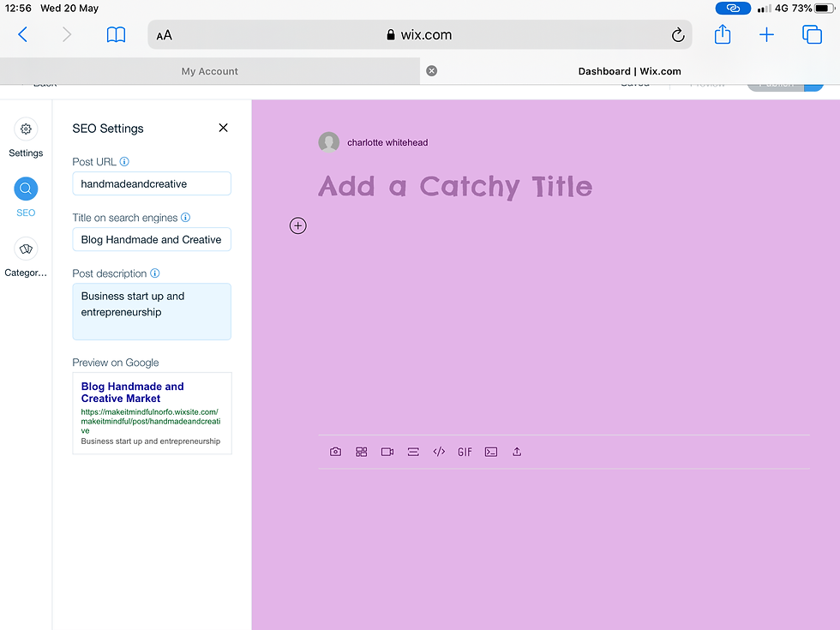
Task: Insert a GIF from the toolbar
Action: 465,453
